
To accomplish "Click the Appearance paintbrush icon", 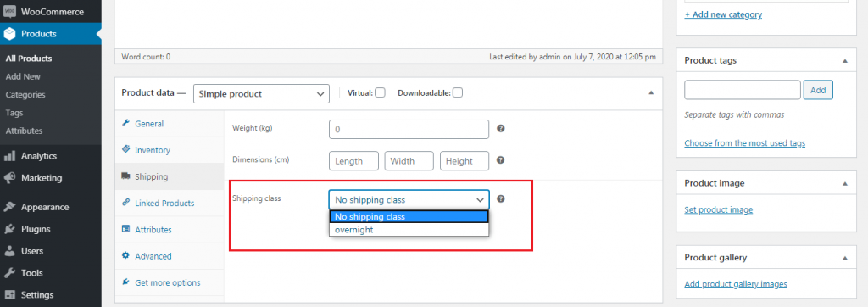I will click(9, 207).
